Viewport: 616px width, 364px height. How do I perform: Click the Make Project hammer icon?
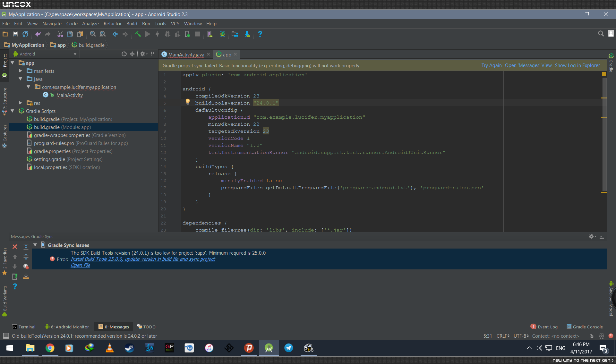(138, 34)
